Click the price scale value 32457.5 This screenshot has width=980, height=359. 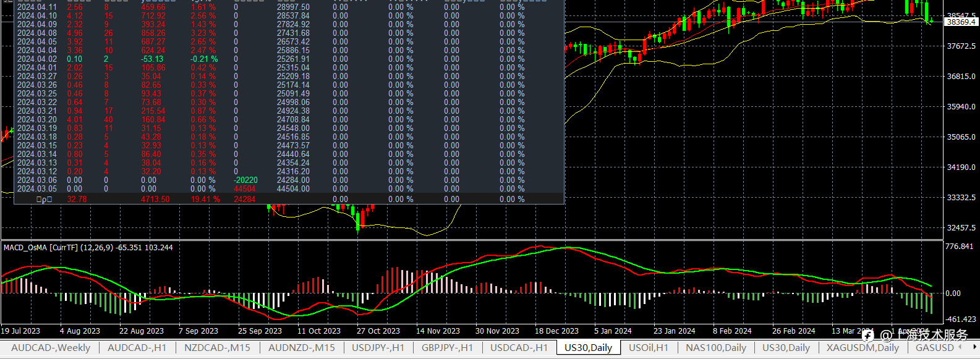click(x=961, y=228)
